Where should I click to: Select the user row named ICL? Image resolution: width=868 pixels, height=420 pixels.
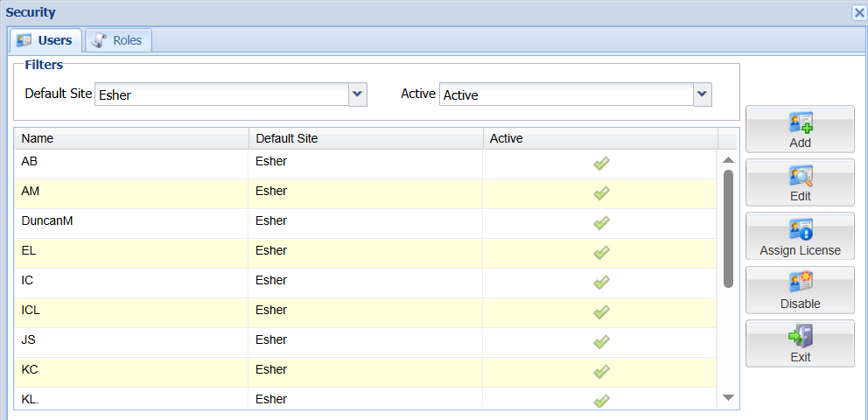(x=131, y=312)
